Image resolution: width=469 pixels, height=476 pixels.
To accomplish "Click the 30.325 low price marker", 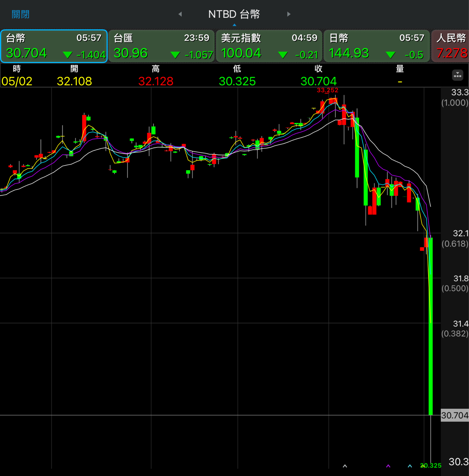I will tap(431, 466).
